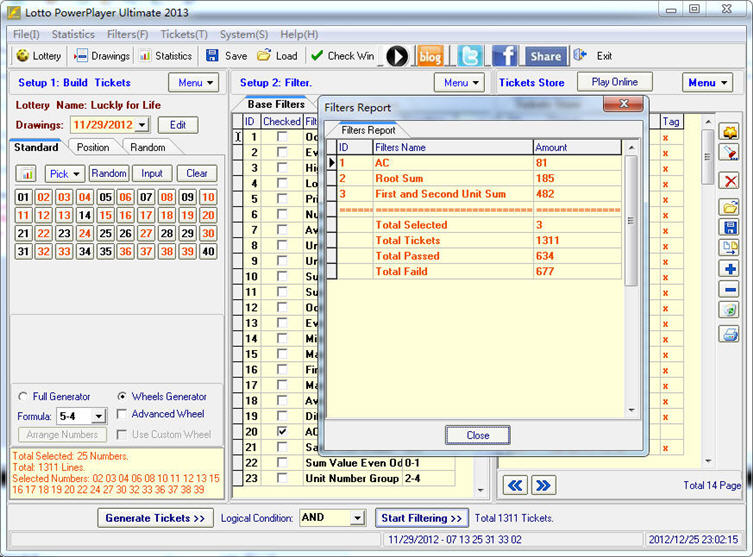This screenshot has height=557, width=753.
Task: Go to previous page with double left arrow
Action: [515, 485]
